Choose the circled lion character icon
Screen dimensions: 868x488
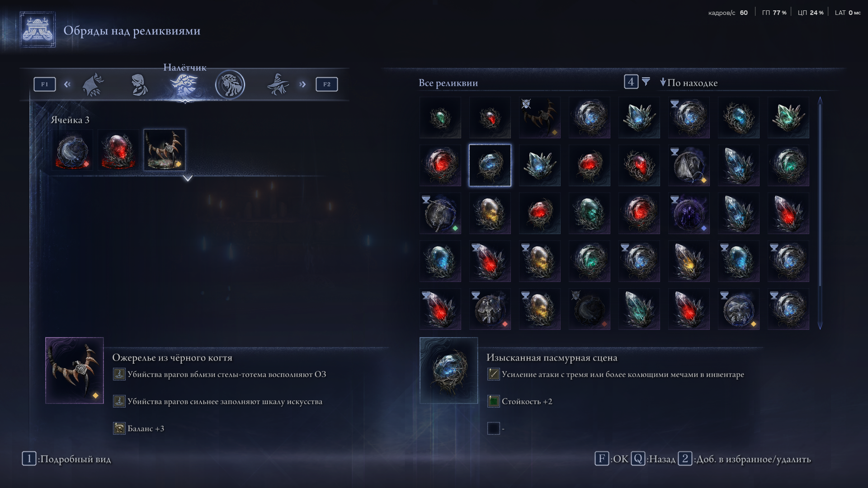230,84
